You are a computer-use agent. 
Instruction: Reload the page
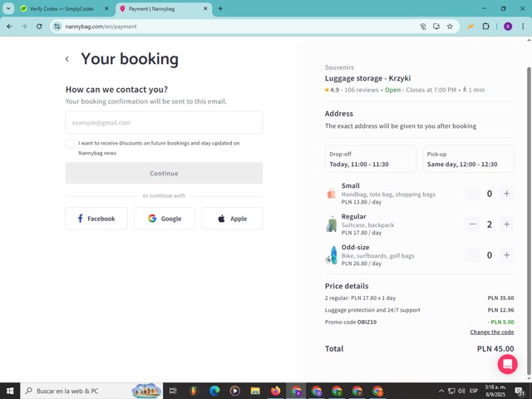click(39, 27)
